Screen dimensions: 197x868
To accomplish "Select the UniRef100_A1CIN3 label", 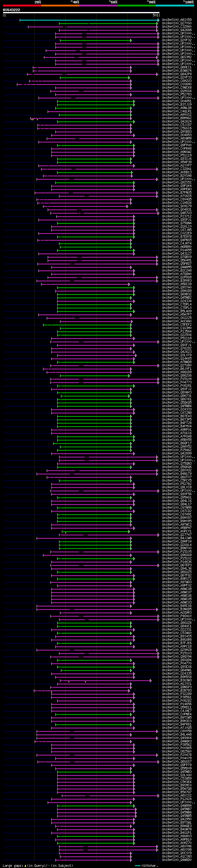I will click(177, 856).
